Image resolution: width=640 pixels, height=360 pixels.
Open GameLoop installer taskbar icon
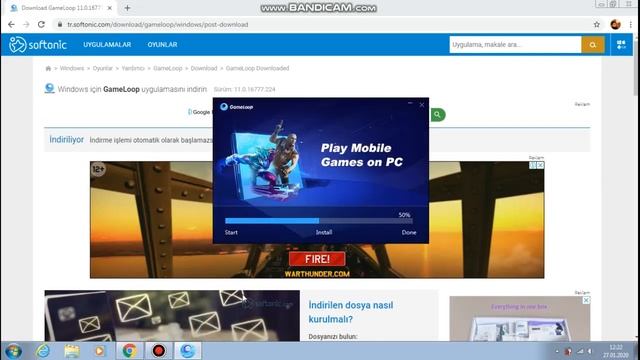click(x=188, y=351)
